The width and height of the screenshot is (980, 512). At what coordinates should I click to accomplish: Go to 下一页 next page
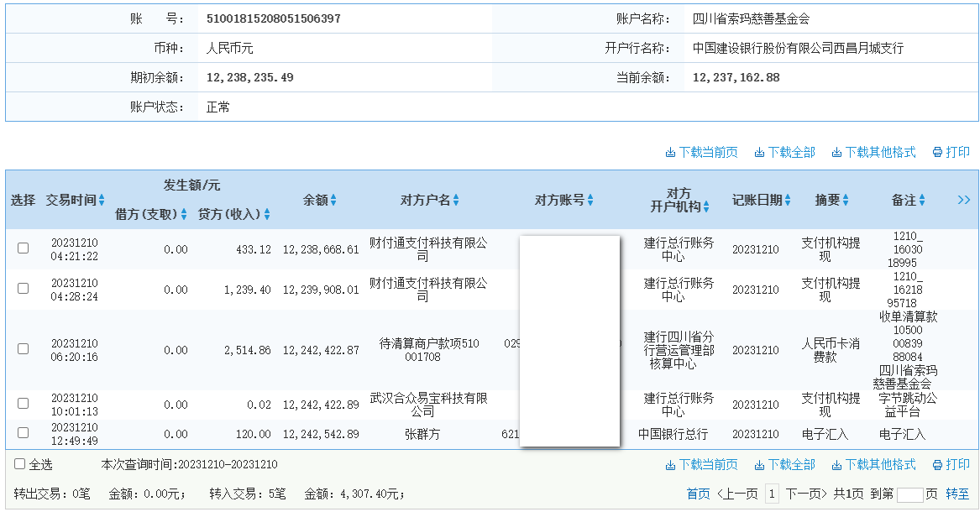tap(806, 494)
